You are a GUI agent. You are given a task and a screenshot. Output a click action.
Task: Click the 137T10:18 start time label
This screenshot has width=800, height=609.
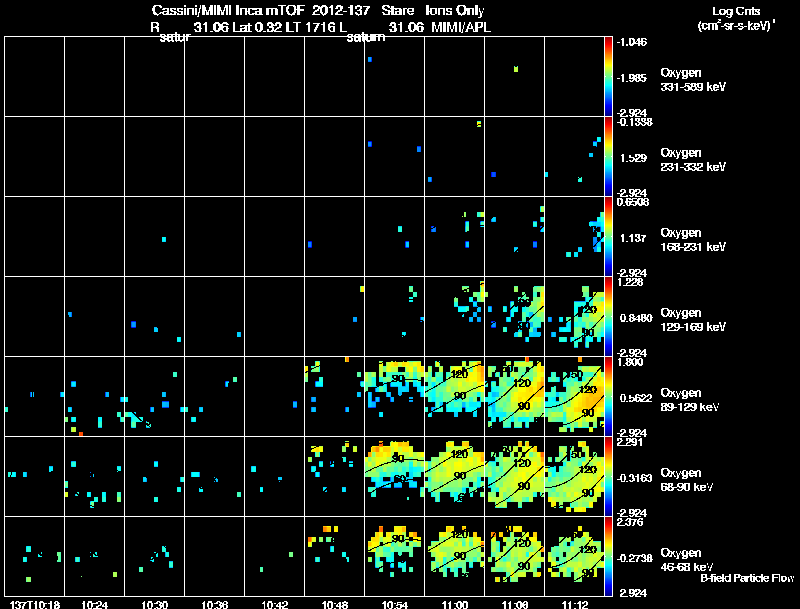[35, 604]
